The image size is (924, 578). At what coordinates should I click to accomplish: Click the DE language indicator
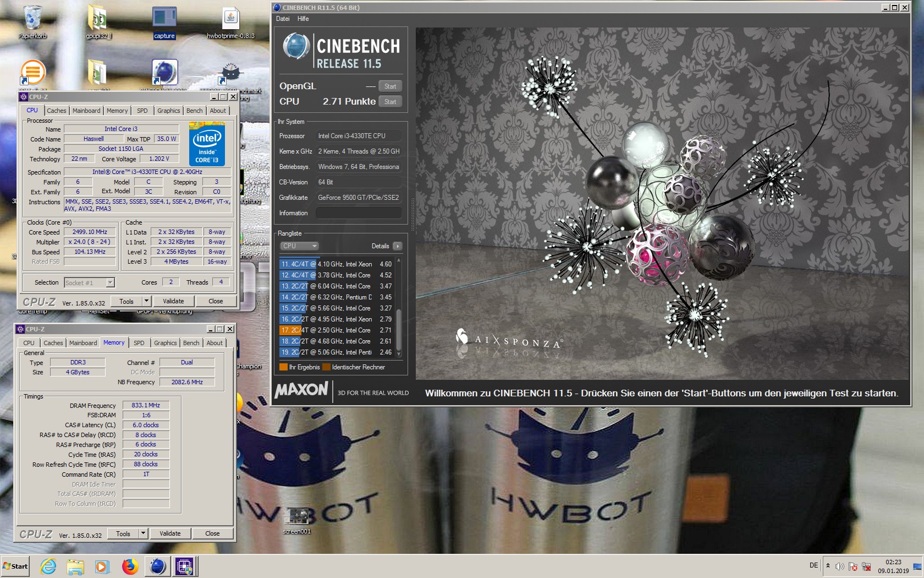[x=813, y=565]
